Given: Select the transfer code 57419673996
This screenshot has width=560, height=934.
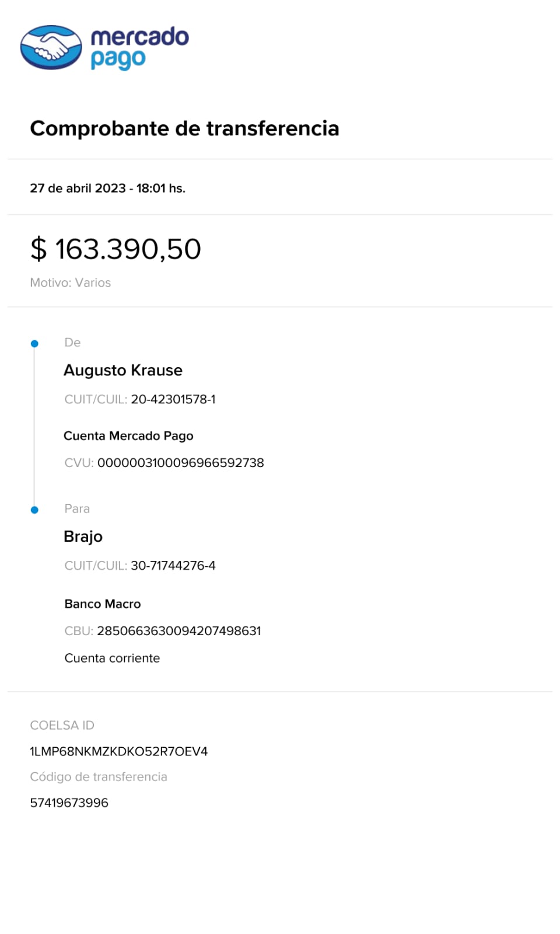Looking at the screenshot, I should click(69, 803).
